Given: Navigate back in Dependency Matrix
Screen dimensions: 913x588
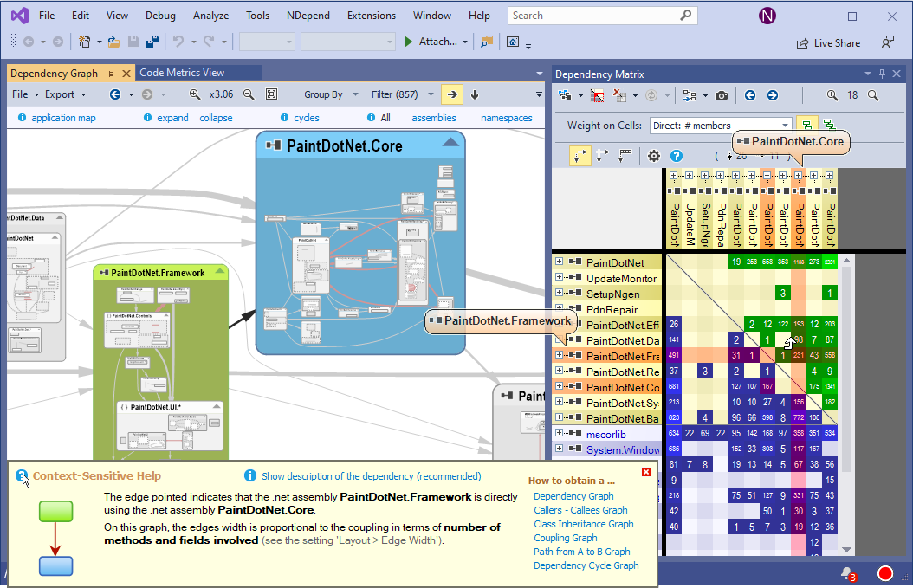Looking at the screenshot, I should tap(750, 95).
